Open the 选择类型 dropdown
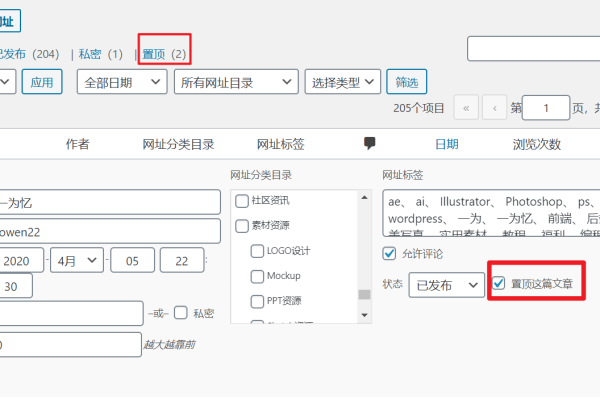 [343, 82]
